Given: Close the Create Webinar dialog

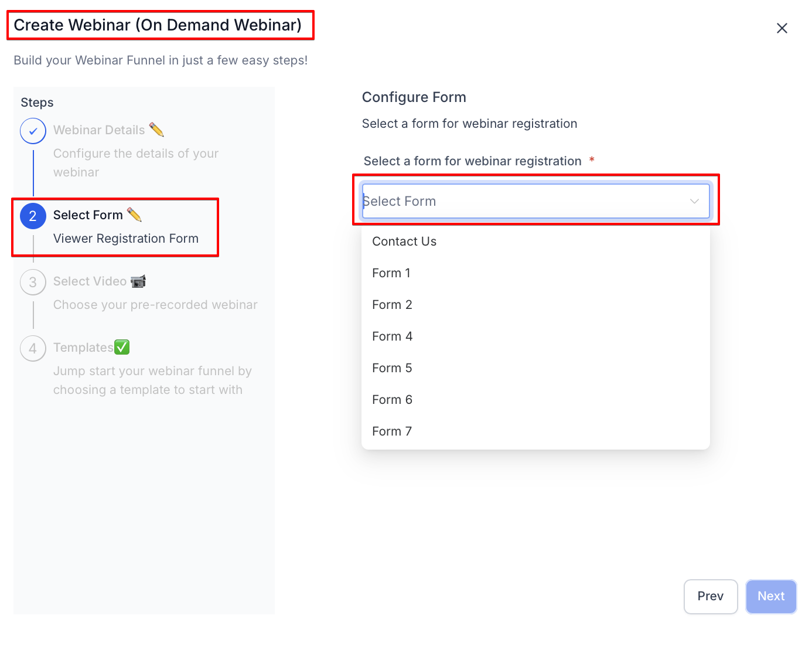Looking at the screenshot, I should tap(782, 28).
